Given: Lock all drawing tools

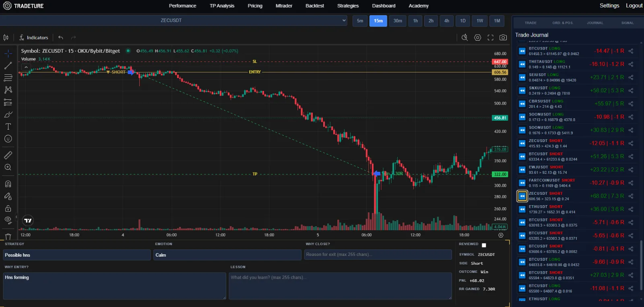Looking at the screenshot, I should [8, 208].
